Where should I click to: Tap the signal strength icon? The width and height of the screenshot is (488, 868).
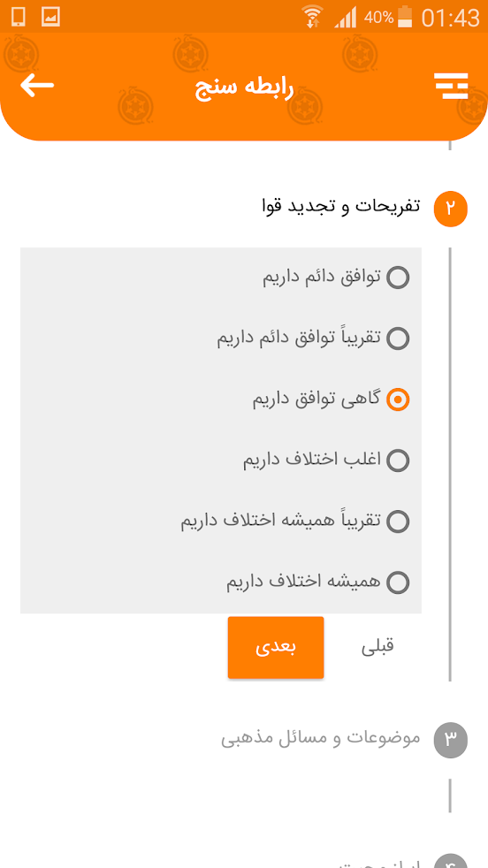click(x=345, y=18)
